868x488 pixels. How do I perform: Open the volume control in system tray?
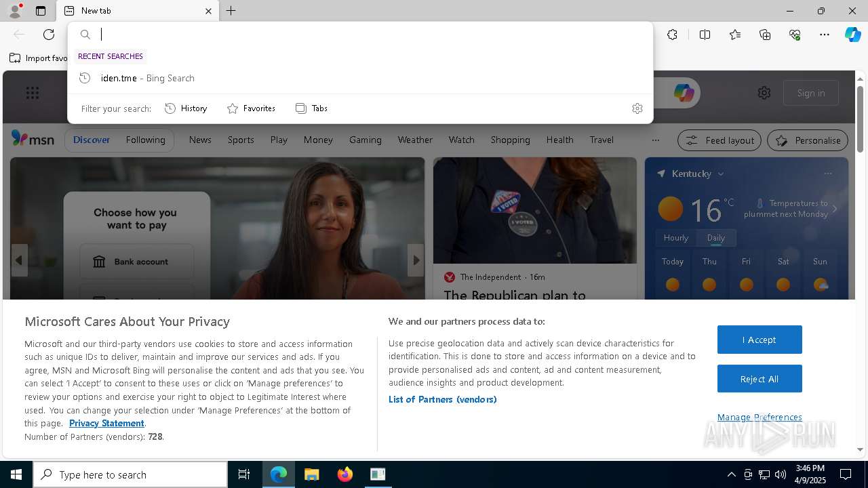781,474
